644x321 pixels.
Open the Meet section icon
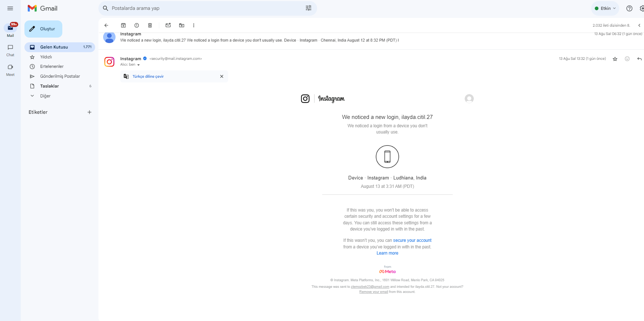click(x=10, y=67)
